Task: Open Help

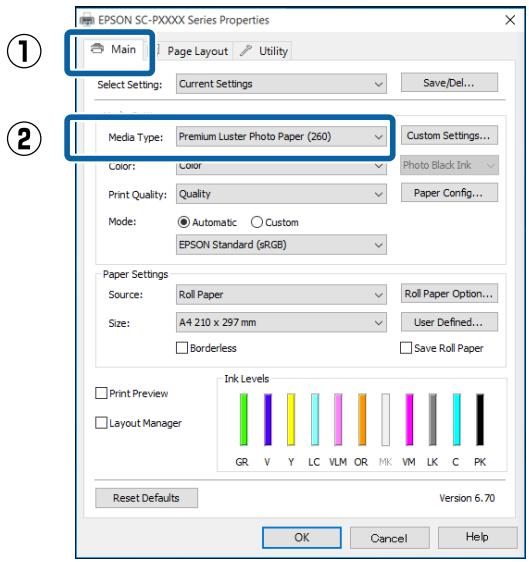Action: (x=477, y=537)
